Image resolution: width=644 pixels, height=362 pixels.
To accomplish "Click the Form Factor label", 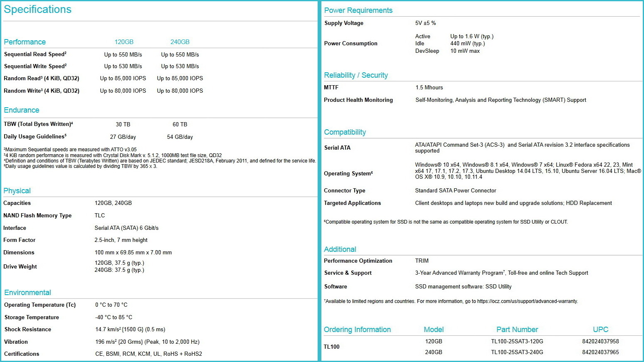I will pyautogui.click(x=20, y=240).
